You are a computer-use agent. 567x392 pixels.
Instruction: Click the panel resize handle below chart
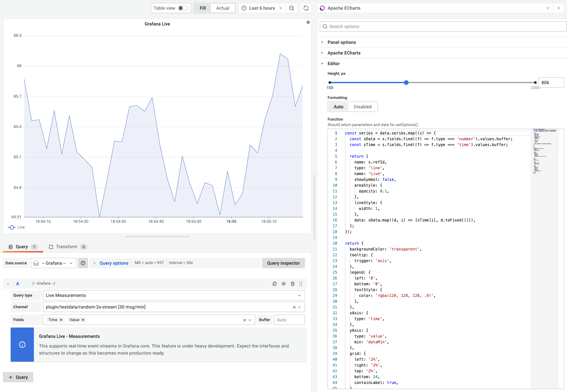[x=157, y=237]
